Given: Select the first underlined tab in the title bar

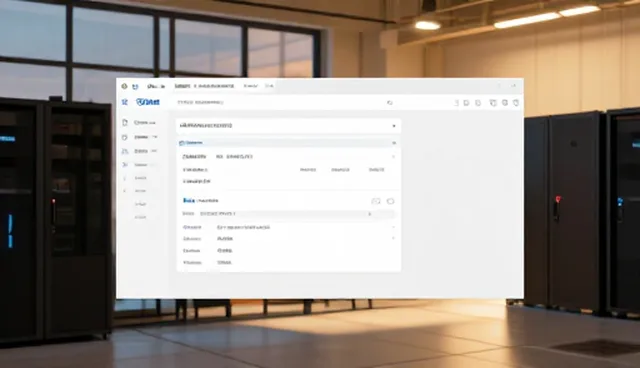Looking at the screenshot, I should pyautogui.click(x=182, y=86).
